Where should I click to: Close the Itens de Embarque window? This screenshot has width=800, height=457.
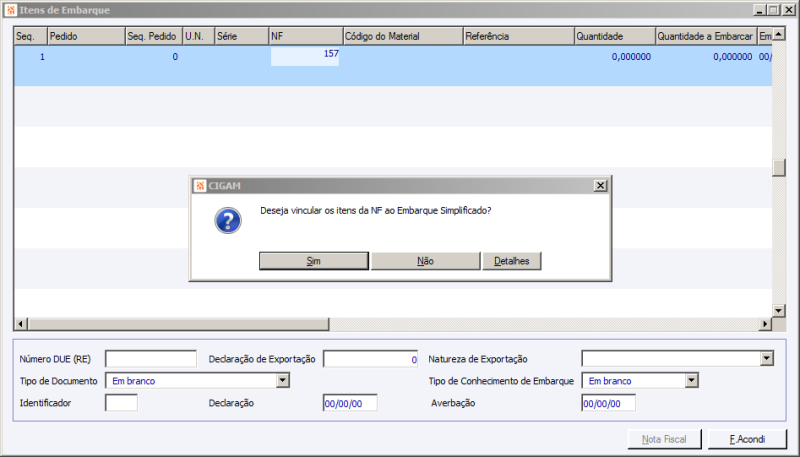[789, 10]
